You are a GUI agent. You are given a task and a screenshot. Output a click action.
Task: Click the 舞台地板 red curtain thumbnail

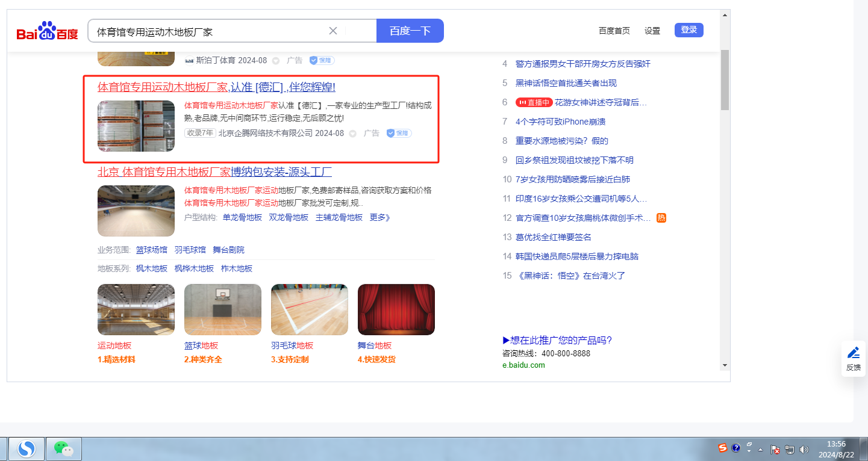coord(396,309)
